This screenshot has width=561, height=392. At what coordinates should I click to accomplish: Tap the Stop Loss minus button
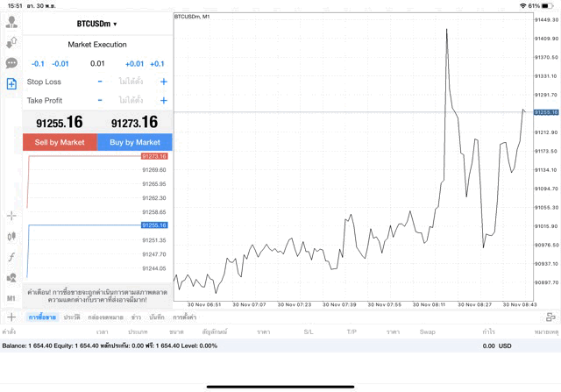pos(100,82)
